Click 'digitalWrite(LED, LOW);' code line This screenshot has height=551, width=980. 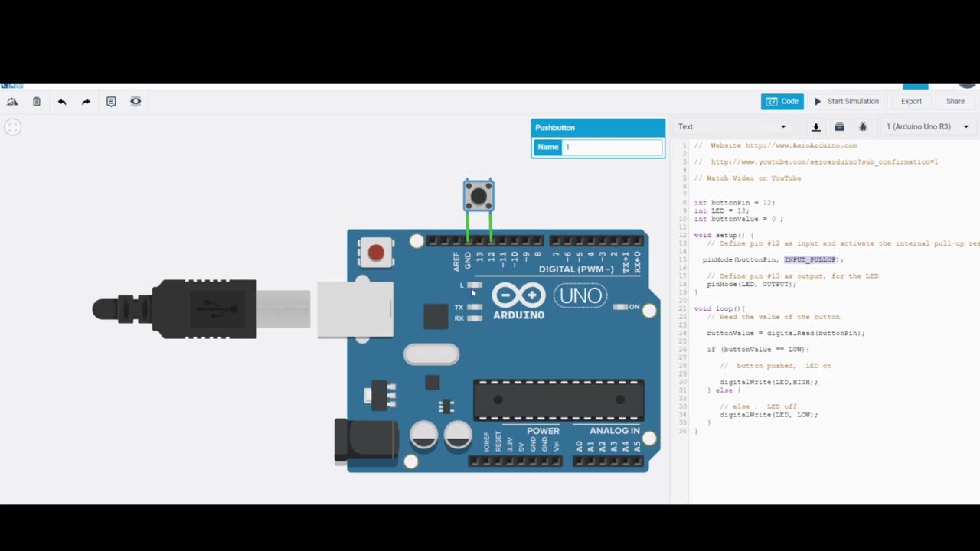coord(769,415)
